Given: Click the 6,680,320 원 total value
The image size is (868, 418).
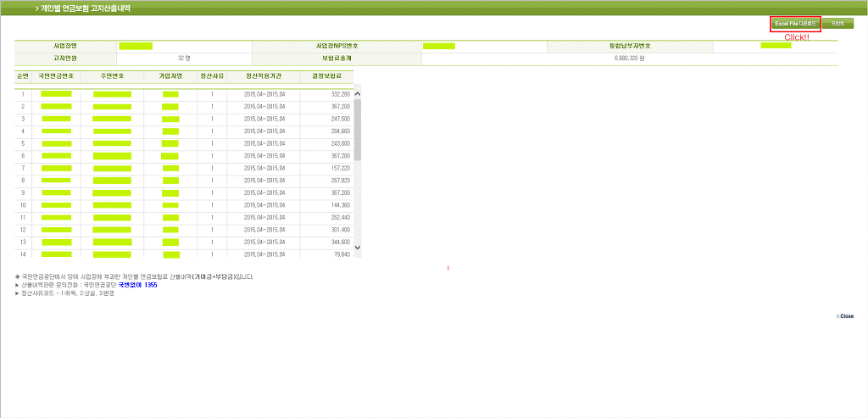Looking at the screenshot, I should click(630, 58).
